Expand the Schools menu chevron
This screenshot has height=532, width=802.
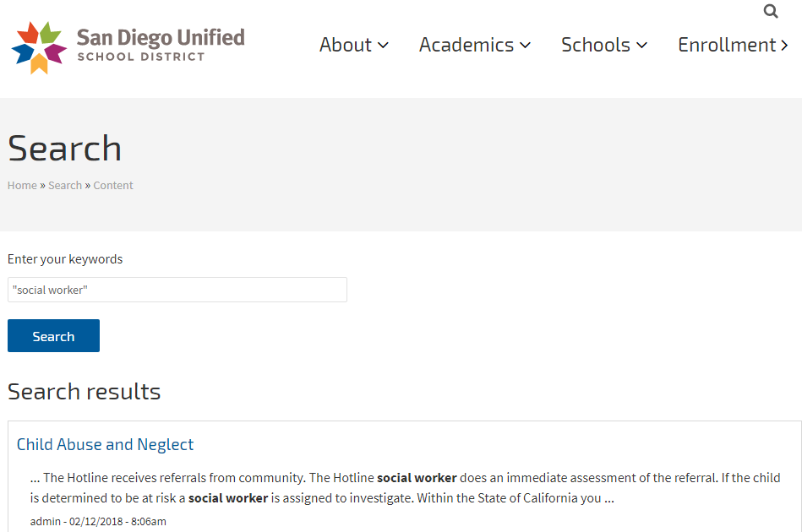(641, 46)
